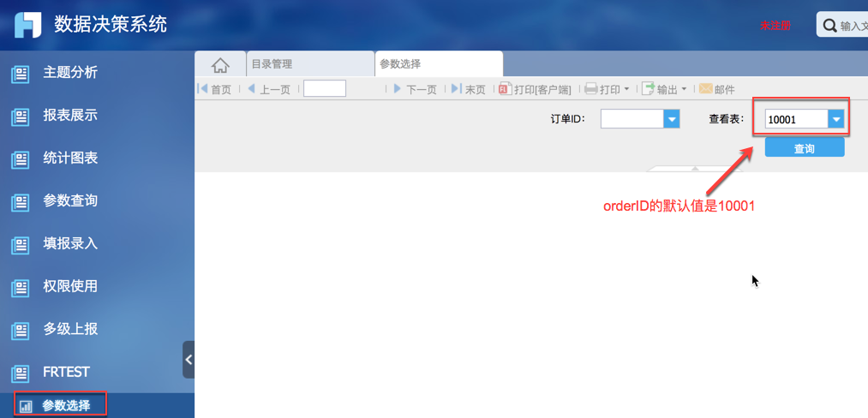868x418 pixels.
Task: Open the home tab icon
Action: [x=220, y=65]
